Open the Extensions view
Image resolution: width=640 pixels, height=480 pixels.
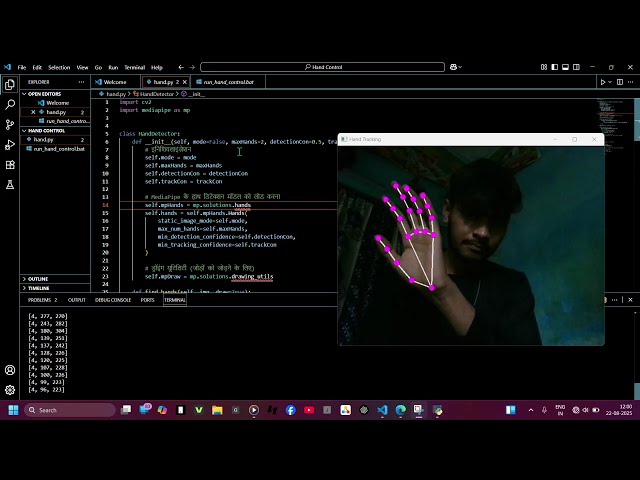pyautogui.click(x=10, y=164)
